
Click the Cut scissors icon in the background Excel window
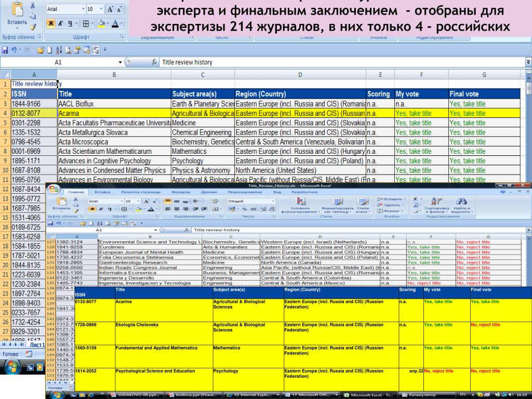point(33,5)
